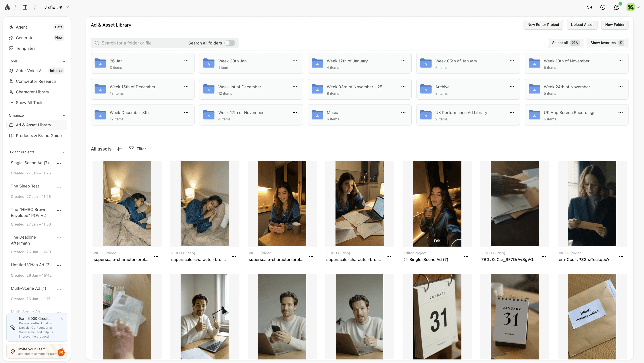Click the checkmark tasks circle icon
Image resolution: width=644 pixels, height=363 pixels.
pyautogui.click(x=603, y=7)
